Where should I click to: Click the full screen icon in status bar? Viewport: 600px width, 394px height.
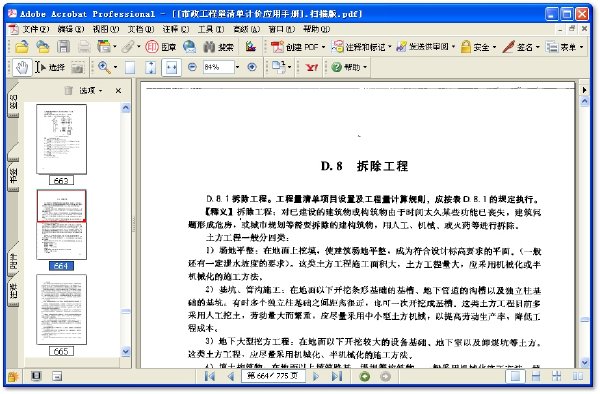tap(36, 376)
